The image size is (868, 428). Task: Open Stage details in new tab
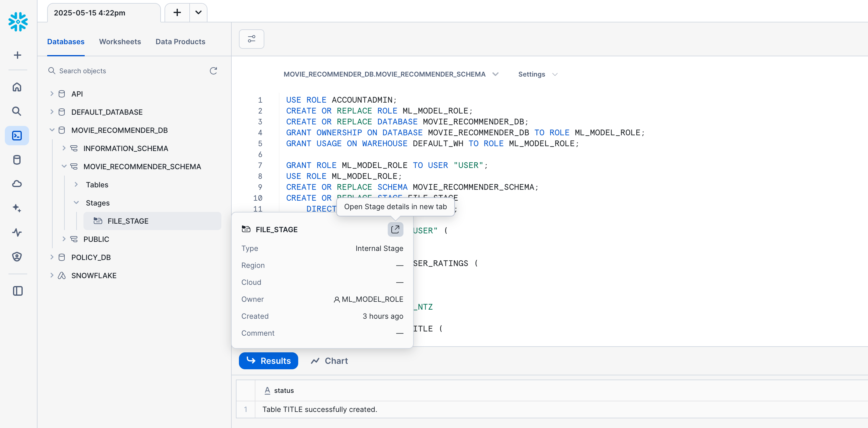[395, 229]
